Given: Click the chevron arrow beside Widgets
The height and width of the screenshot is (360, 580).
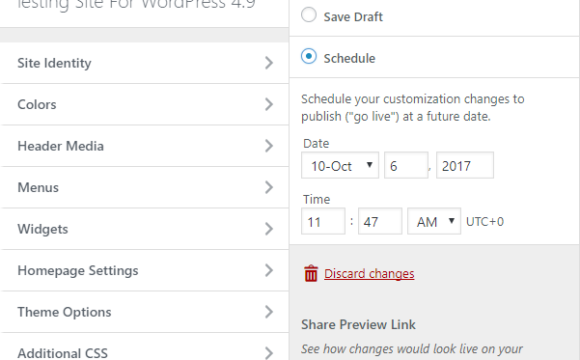Looking at the screenshot, I should pyautogui.click(x=269, y=229).
